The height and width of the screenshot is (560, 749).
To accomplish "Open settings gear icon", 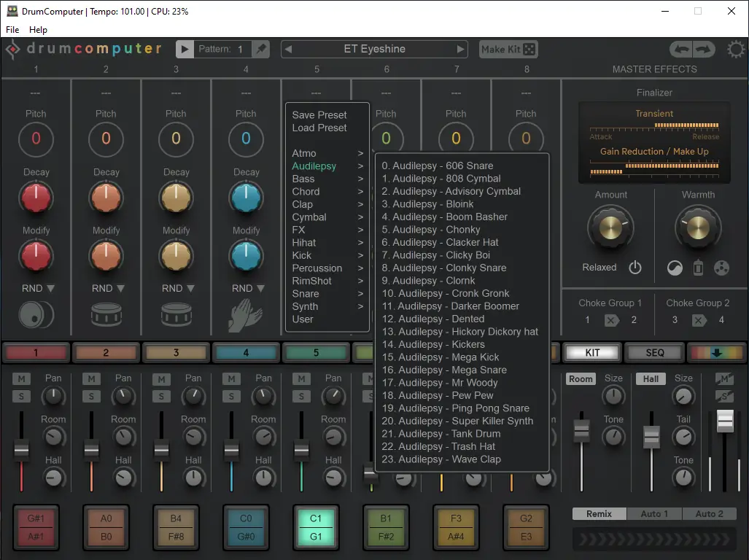I will (x=736, y=49).
